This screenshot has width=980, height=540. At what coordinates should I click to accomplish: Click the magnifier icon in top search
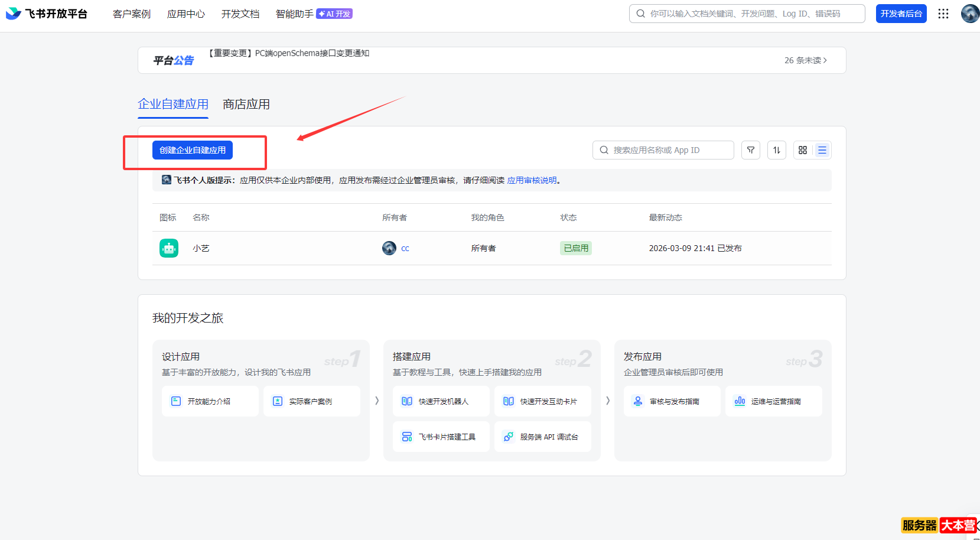click(x=640, y=14)
